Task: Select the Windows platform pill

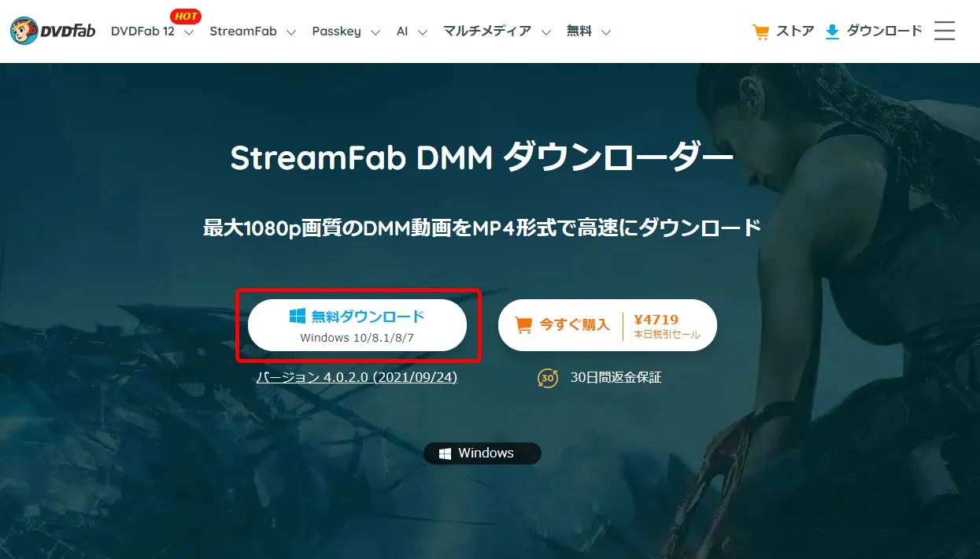Action: click(x=483, y=453)
